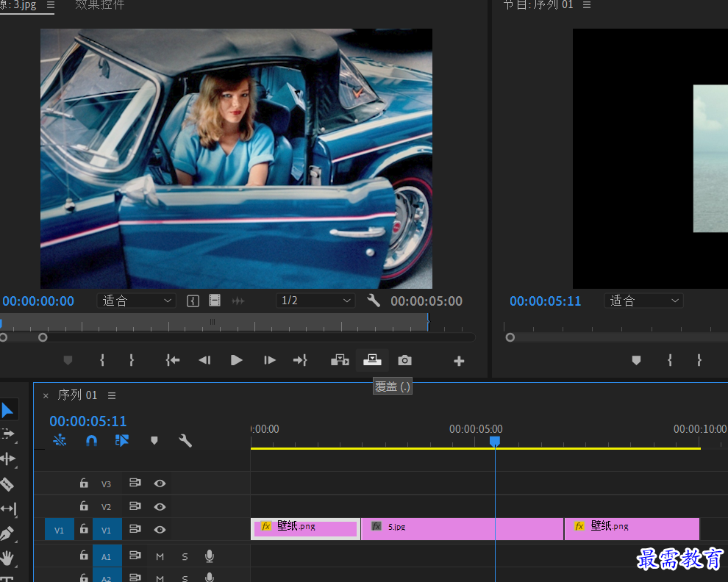The height and width of the screenshot is (582, 728).
Task: Mute audio track A1
Action: tap(160, 556)
